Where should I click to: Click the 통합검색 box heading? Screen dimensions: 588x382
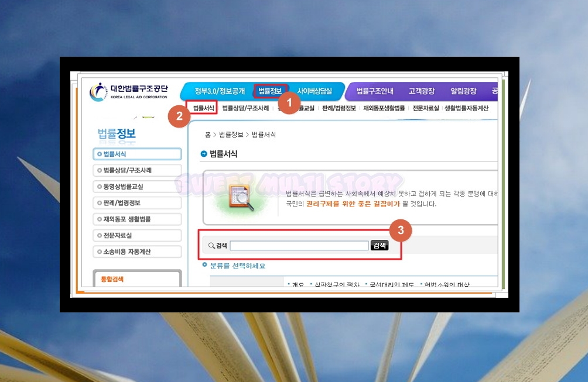[112, 280]
